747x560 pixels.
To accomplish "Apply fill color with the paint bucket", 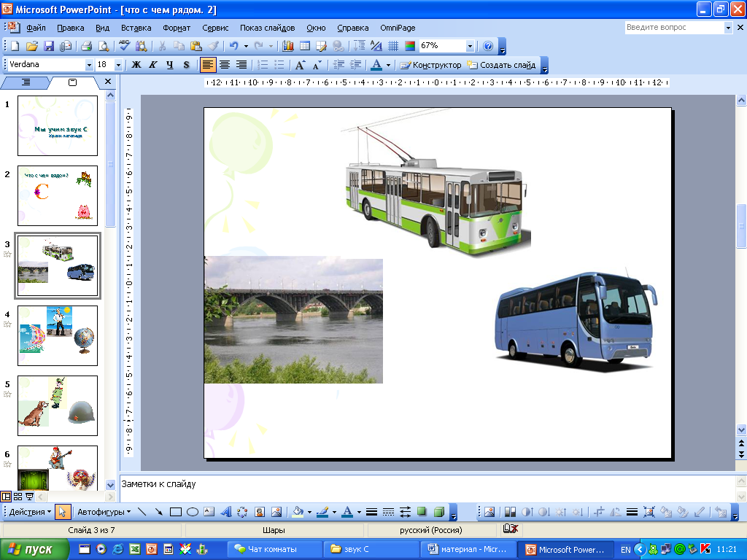I will [x=298, y=512].
